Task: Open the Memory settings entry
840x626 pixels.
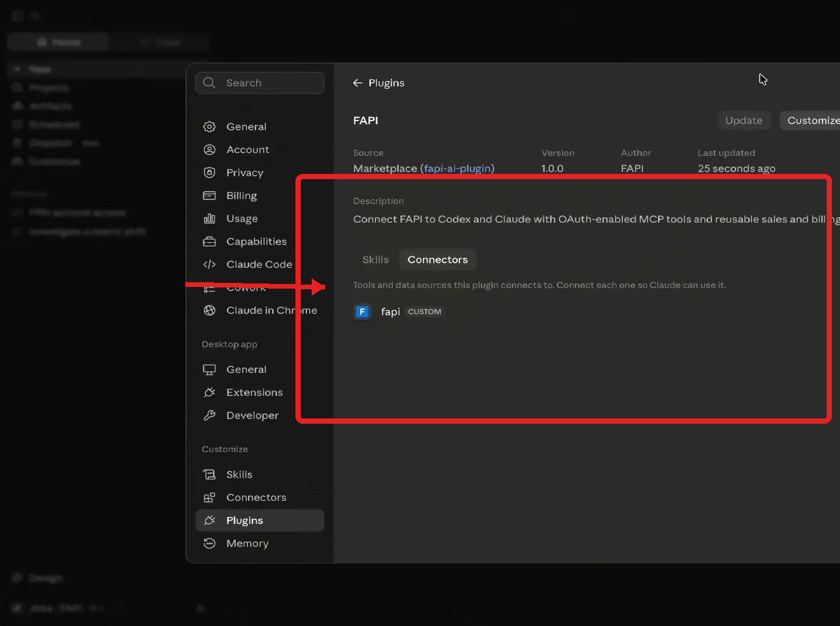Action: point(260,543)
